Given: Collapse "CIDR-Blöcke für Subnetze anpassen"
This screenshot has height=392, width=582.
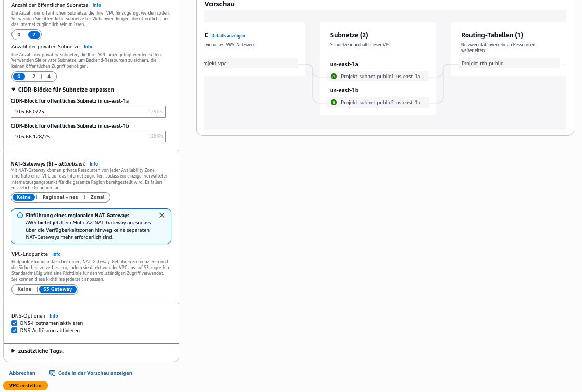Looking at the screenshot, I should 13,89.
